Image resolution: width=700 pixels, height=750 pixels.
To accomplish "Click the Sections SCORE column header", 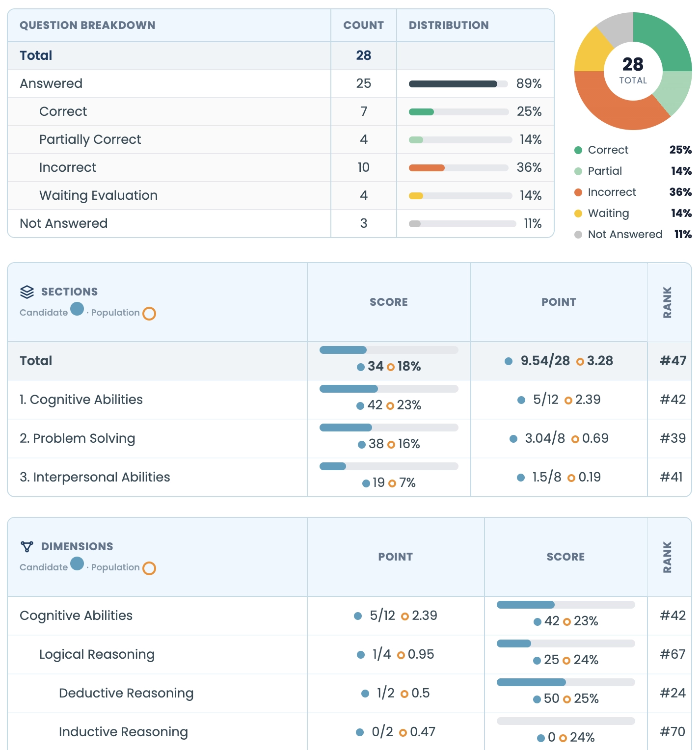I will (389, 302).
